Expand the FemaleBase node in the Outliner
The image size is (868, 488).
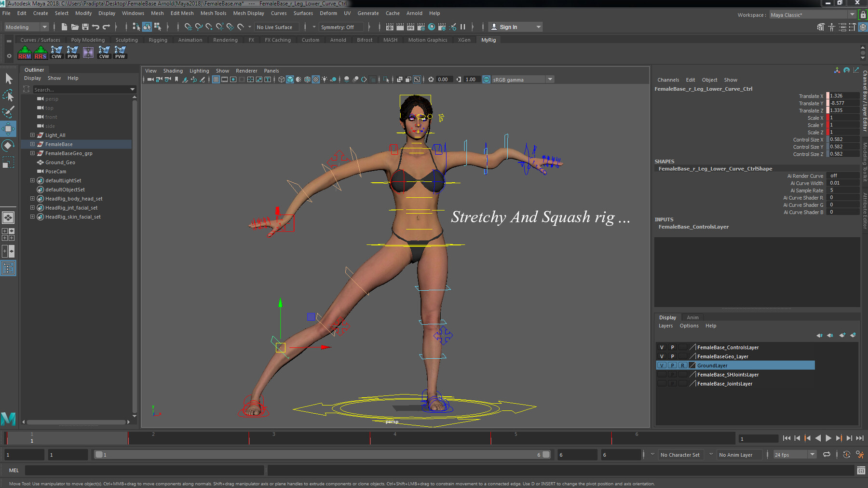point(33,144)
